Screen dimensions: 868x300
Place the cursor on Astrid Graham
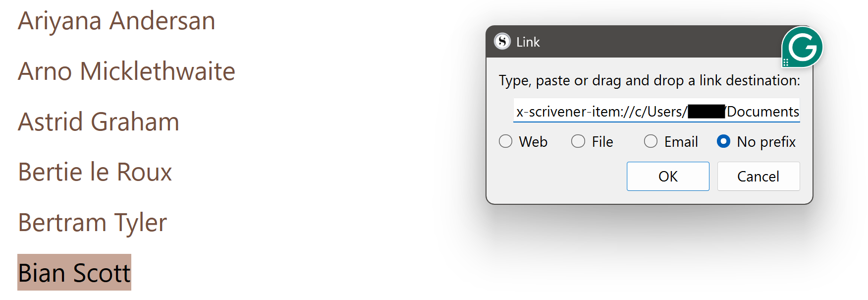[99, 122]
